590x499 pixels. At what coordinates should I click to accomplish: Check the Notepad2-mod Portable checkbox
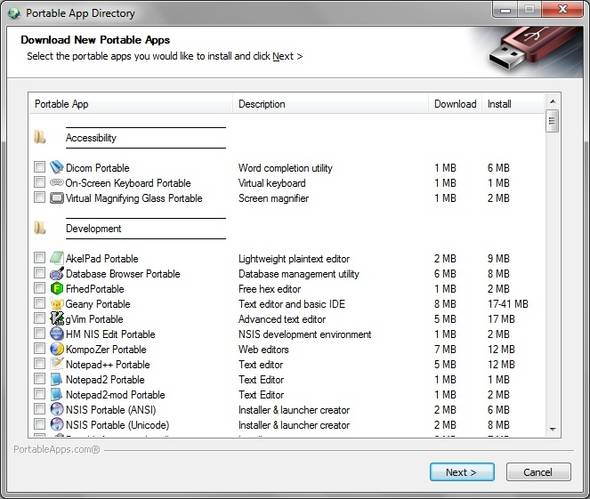40,394
